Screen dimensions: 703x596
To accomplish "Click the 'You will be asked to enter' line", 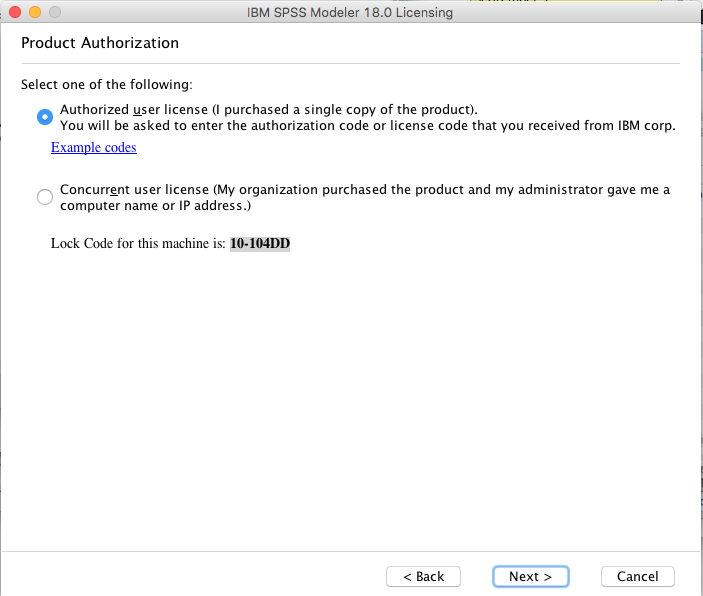I will coord(367,126).
